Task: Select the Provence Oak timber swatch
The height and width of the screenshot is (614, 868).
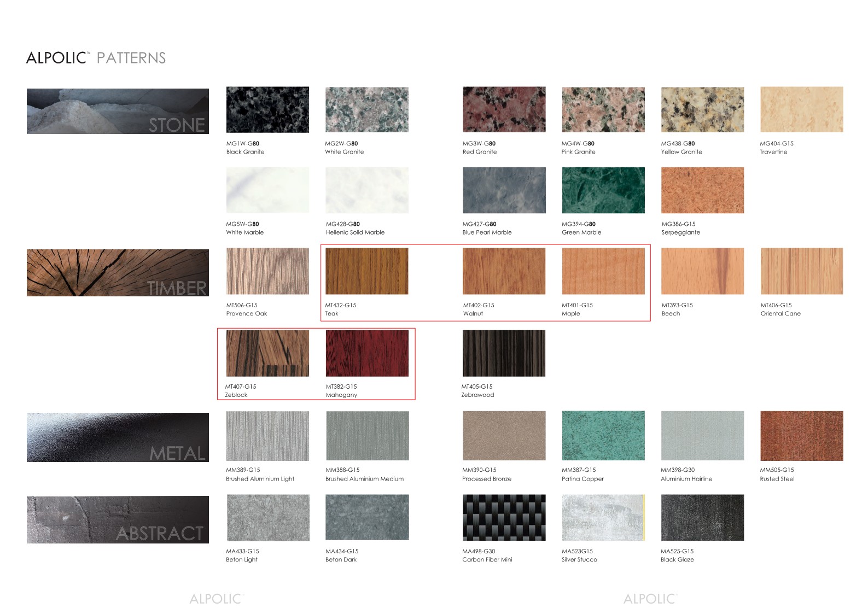Action: [x=267, y=271]
